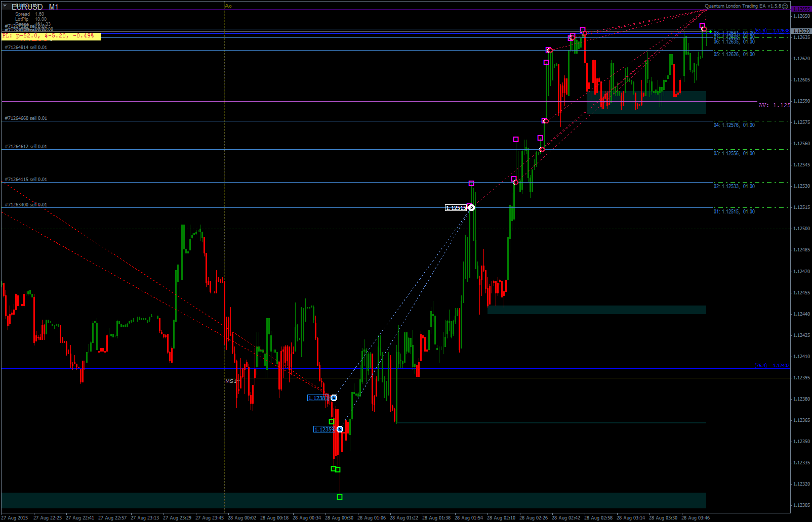Click the 28 Aug 03:46 time axis label
Screen dimensions: 812x522
click(x=696, y=517)
